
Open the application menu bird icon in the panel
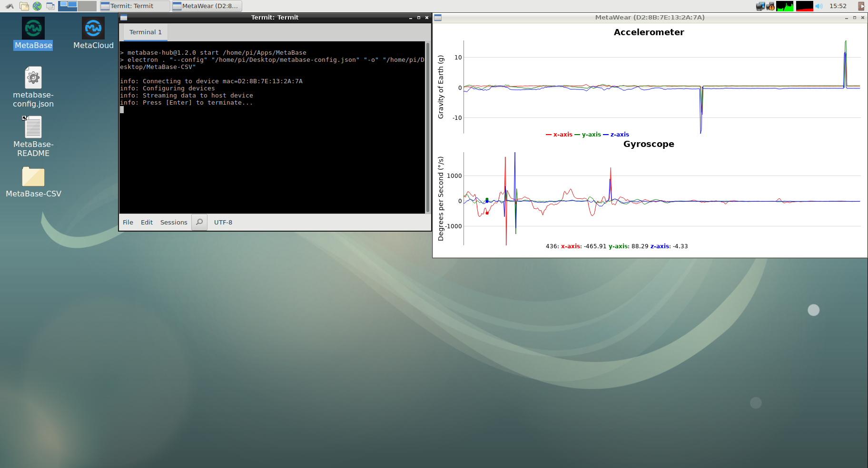tap(10, 6)
